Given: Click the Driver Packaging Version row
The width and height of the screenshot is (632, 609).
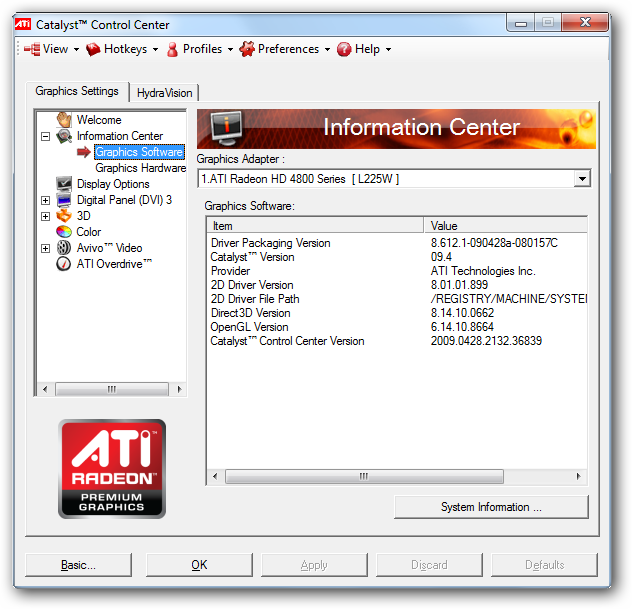Looking at the screenshot, I should tap(397, 243).
